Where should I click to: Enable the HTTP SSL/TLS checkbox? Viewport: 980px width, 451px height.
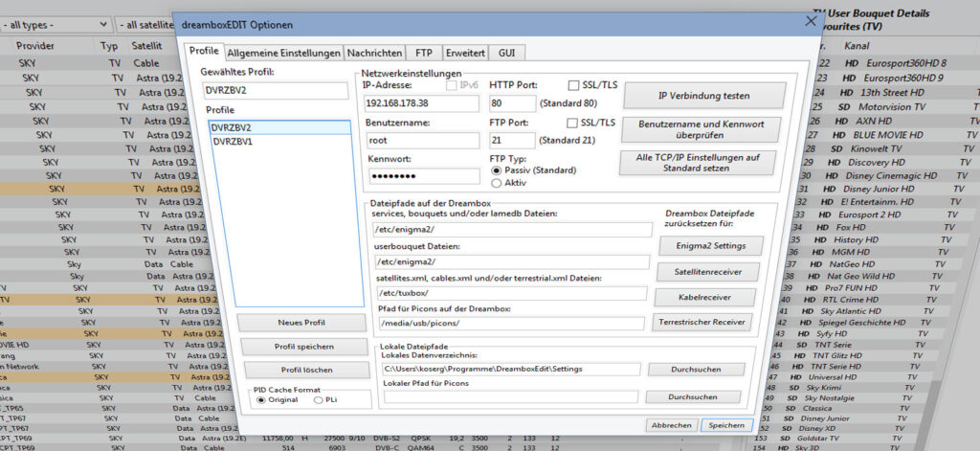[x=574, y=85]
